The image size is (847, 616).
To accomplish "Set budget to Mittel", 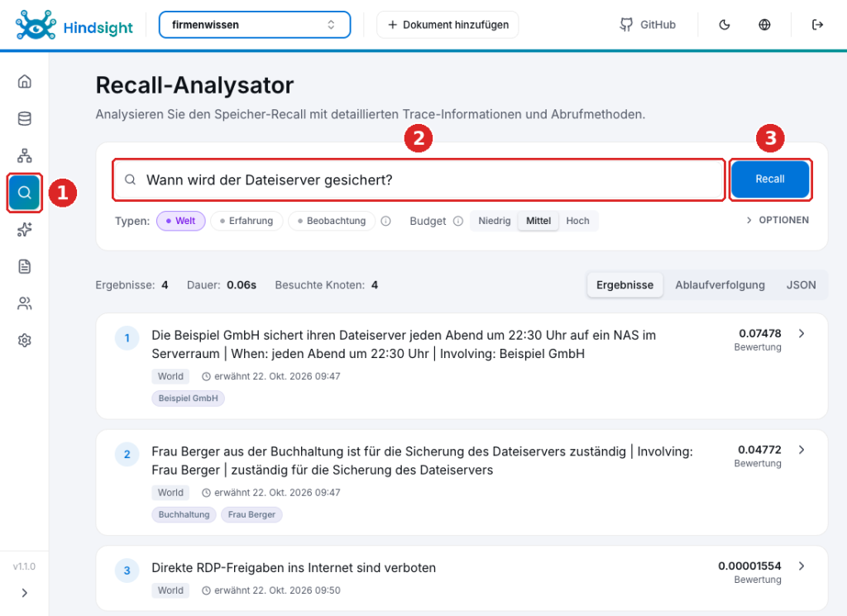I will [x=538, y=221].
